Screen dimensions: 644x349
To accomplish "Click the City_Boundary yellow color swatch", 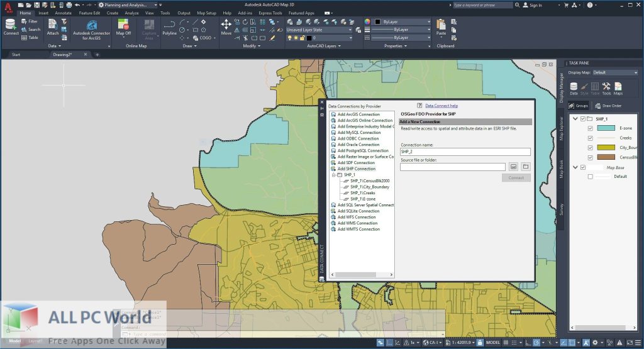I will pos(606,147).
